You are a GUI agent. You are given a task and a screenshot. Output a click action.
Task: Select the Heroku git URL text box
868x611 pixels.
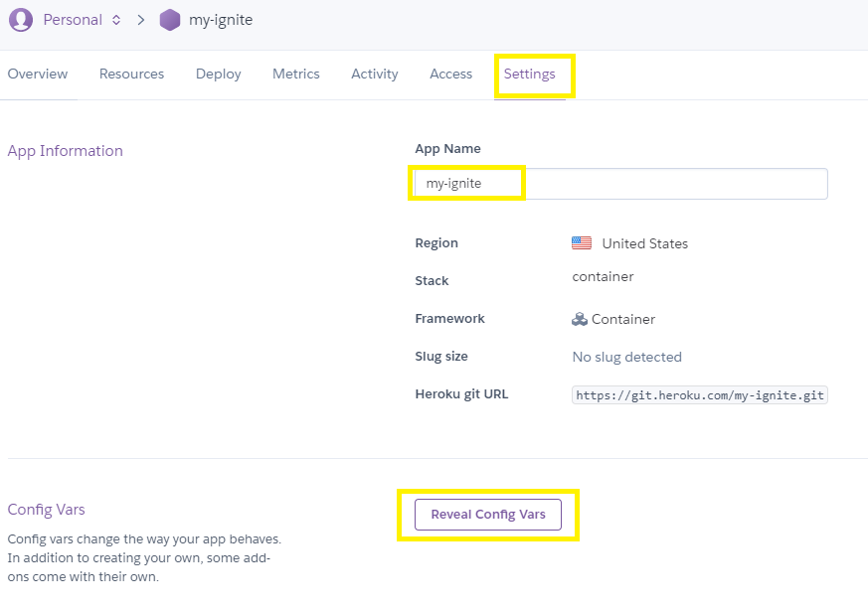point(700,395)
